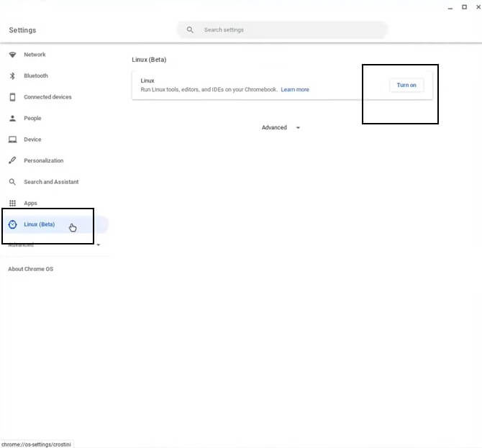Focus the Search settings input field
This screenshot has width=482, height=448.
tap(288, 30)
